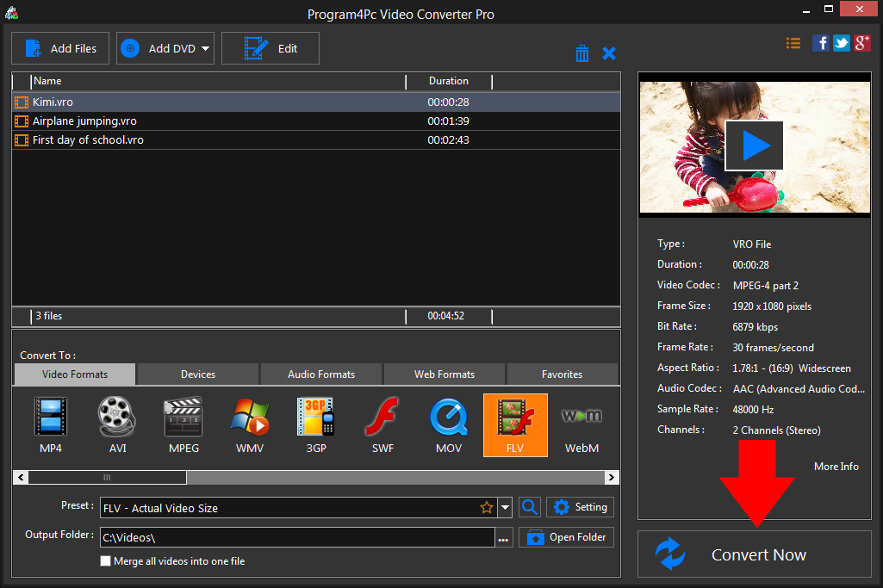
Task: Browse output folder with ellipsis button
Action: pyautogui.click(x=504, y=539)
